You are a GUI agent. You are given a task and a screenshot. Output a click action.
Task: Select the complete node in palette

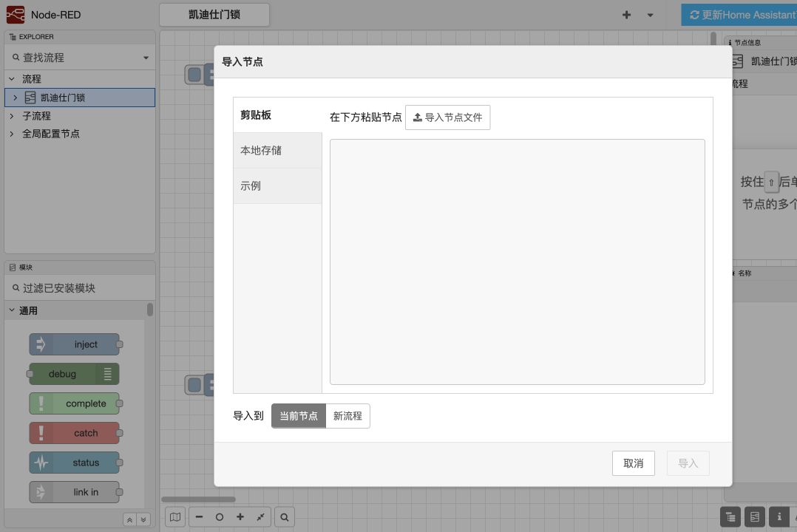tap(75, 403)
